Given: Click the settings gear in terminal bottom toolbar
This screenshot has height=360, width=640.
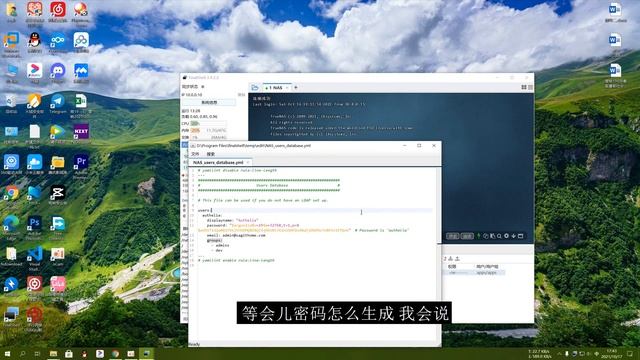Looking at the screenshot, I should [507, 236].
